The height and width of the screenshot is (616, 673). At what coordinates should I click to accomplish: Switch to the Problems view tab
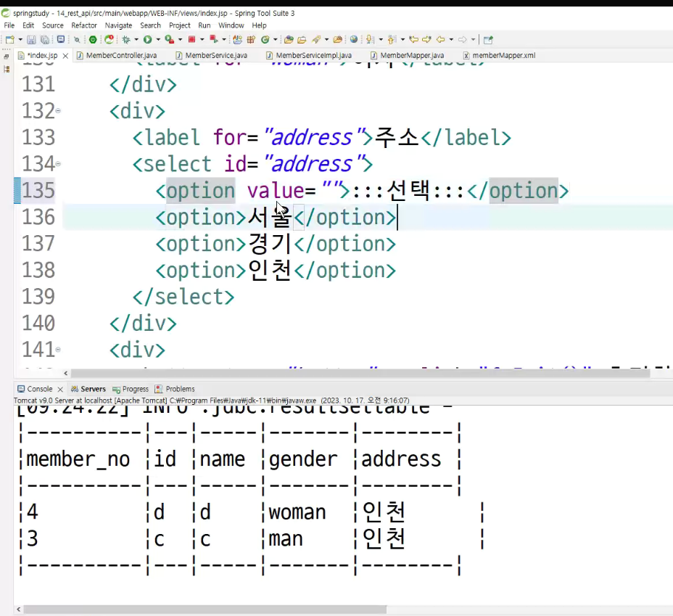tap(175, 389)
